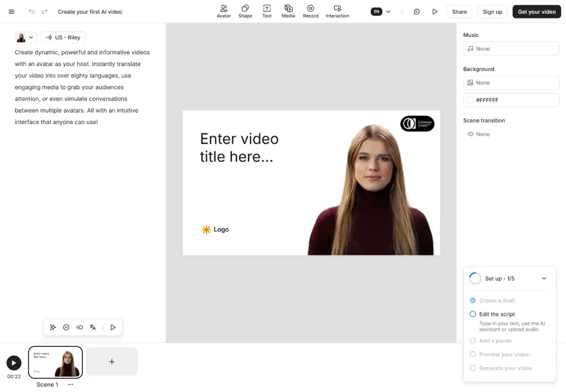Add a Text element
The width and height of the screenshot is (566, 392).
[x=267, y=11]
